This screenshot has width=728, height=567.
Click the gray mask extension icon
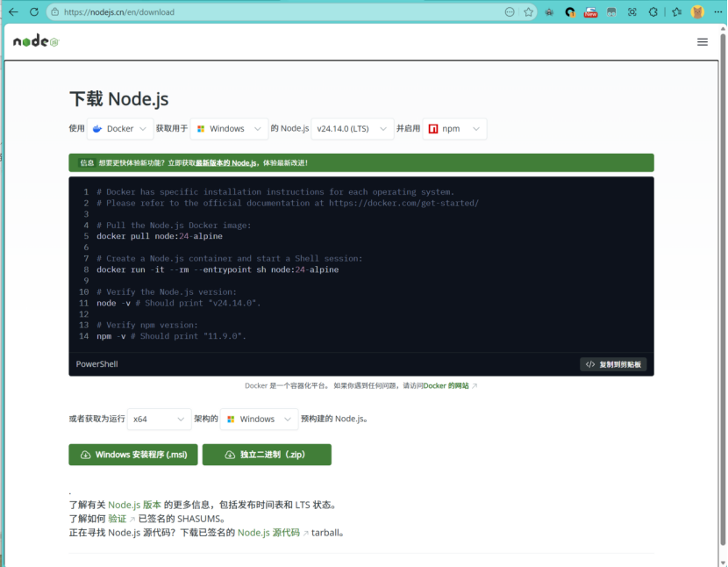pos(611,12)
